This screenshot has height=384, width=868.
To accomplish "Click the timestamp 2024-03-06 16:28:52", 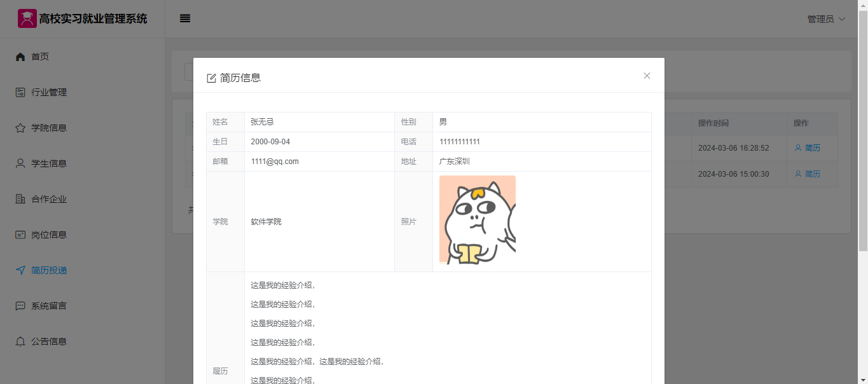I will pos(734,148).
